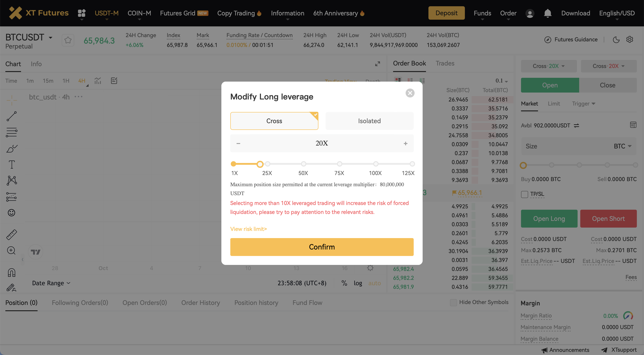Set leverage slider to 50X mark
The width and height of the screenshot is (644, 355).
pos(303,164)
